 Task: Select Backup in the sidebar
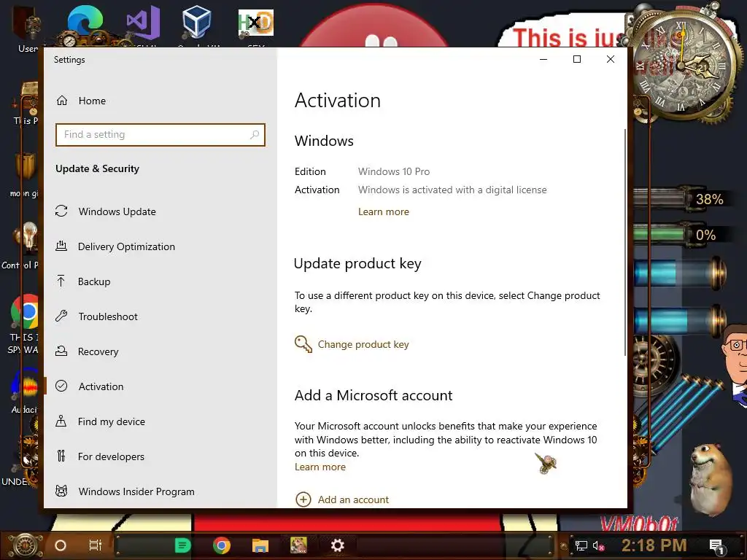pos(94,281)
